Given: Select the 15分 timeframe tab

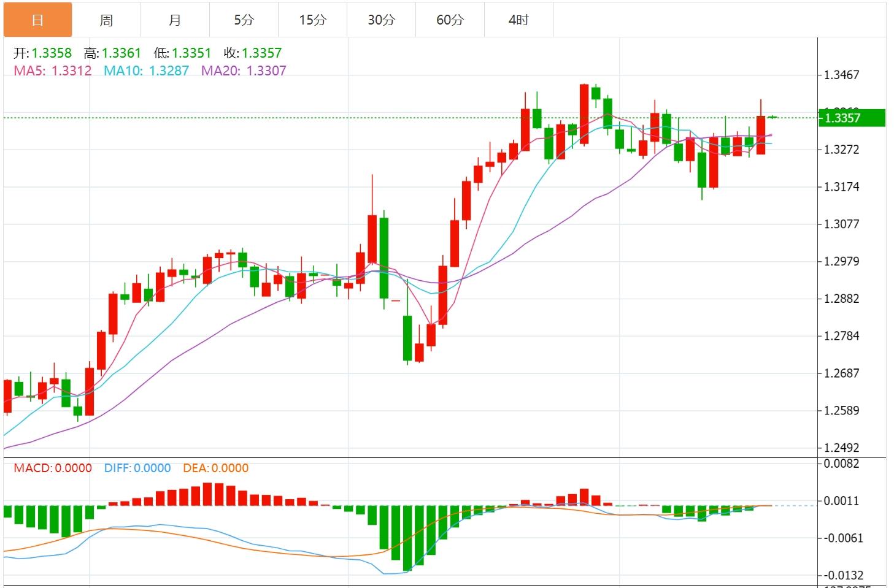Looking at the screenshot, I should coord(312,20).
